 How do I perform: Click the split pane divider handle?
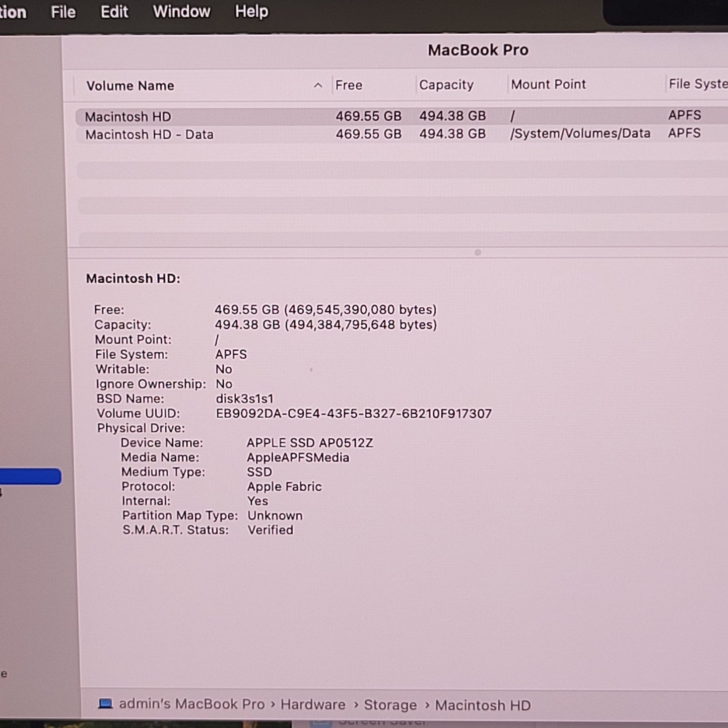tap(477, 252)
